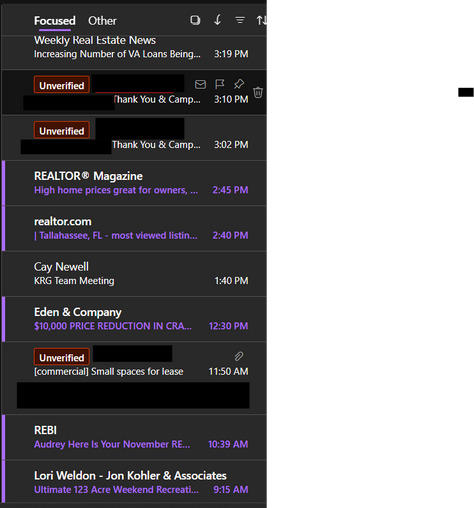474x508 pixels.
Task: Delete the 3:10 PM email
Action: [258, 92]
